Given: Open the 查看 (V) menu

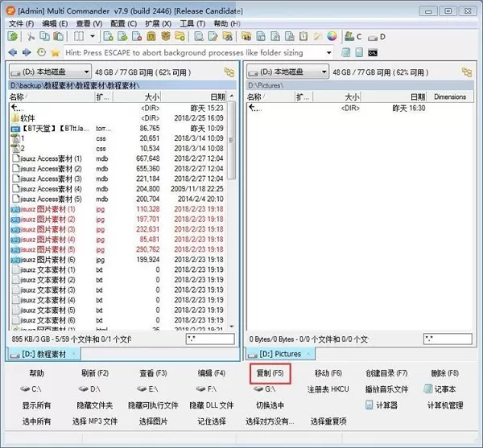Looking at the screenshot, I should pos(89,23).
